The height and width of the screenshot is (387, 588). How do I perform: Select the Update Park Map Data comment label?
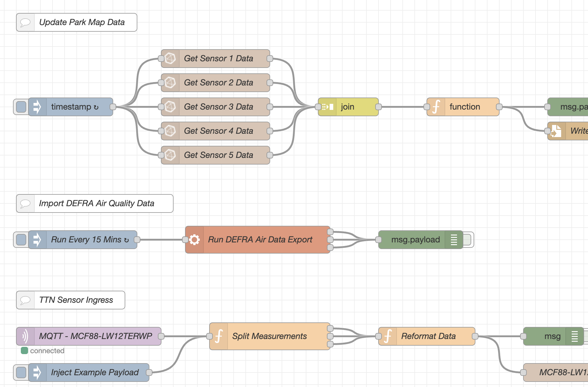(82, 22)
